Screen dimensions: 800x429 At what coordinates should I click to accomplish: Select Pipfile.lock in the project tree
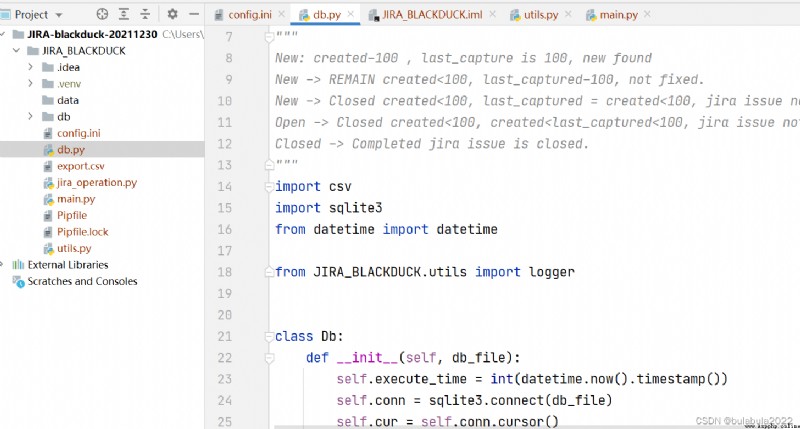tap(83, 232)
